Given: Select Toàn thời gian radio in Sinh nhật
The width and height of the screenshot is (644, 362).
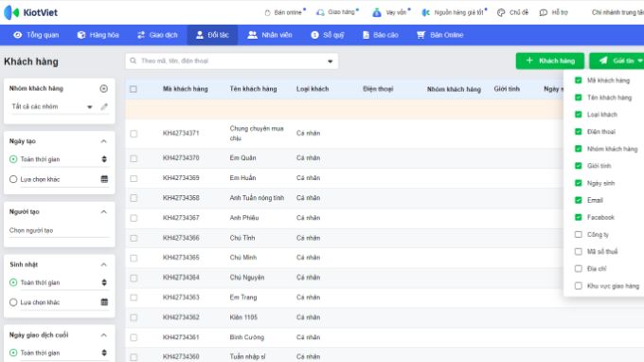Looking at the screenshot, I should 13,282.
